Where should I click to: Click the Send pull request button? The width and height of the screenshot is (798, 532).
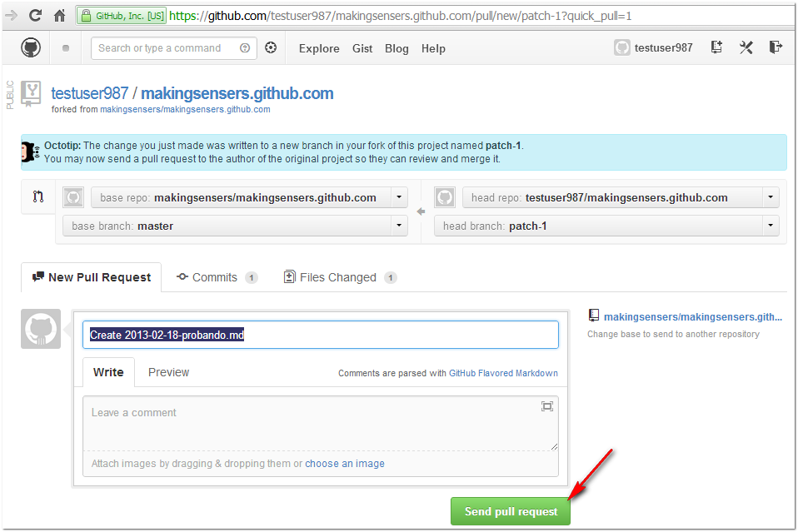[x=511, y=511]
